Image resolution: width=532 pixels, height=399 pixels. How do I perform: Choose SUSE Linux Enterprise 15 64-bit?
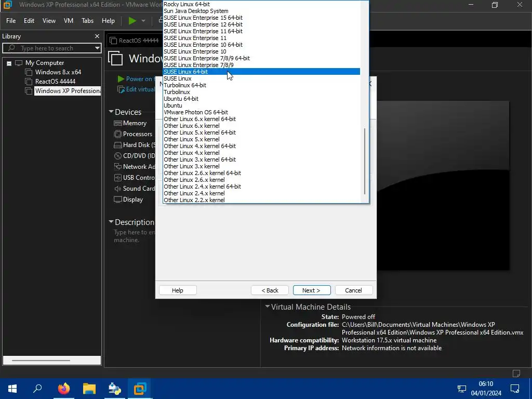(x=262, y=18)
